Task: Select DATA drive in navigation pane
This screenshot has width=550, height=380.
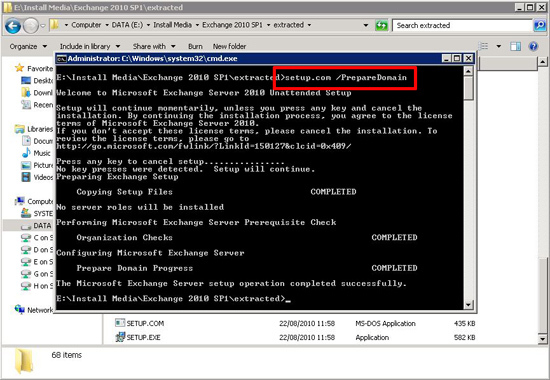Action: 36,226
